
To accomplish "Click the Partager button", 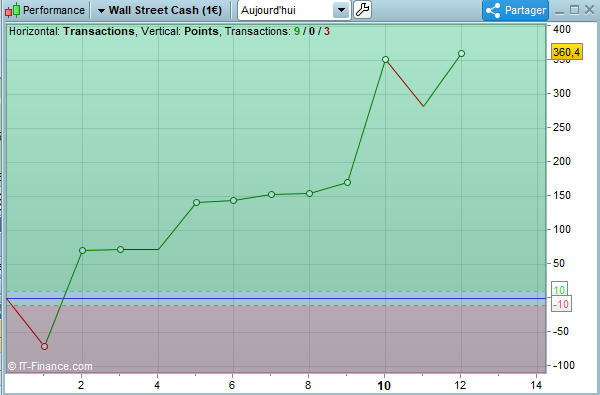I will [x=515, y=10].
